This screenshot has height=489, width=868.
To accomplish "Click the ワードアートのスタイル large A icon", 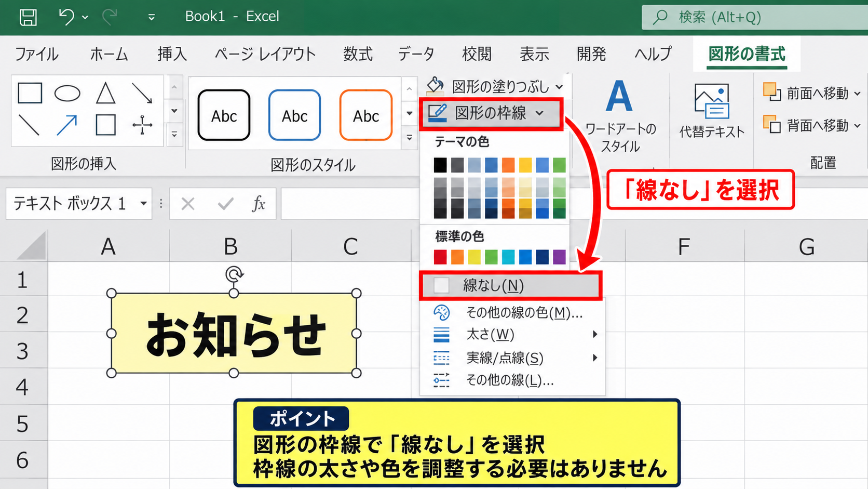I will coord(619,96).
